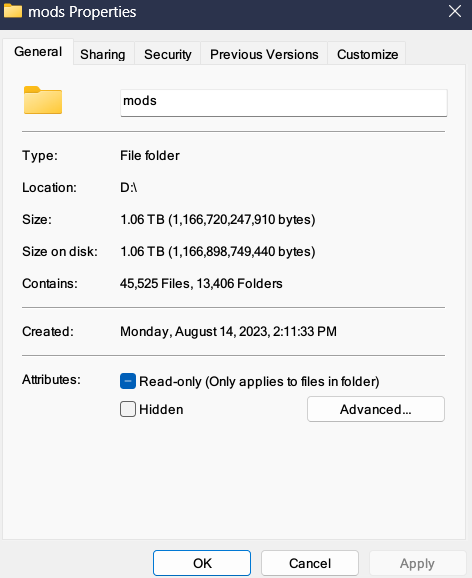Viewport: 472px width, 578px height.
Task: Click the Size value 1,166,720,247,910 bytes
Action: 218,220
